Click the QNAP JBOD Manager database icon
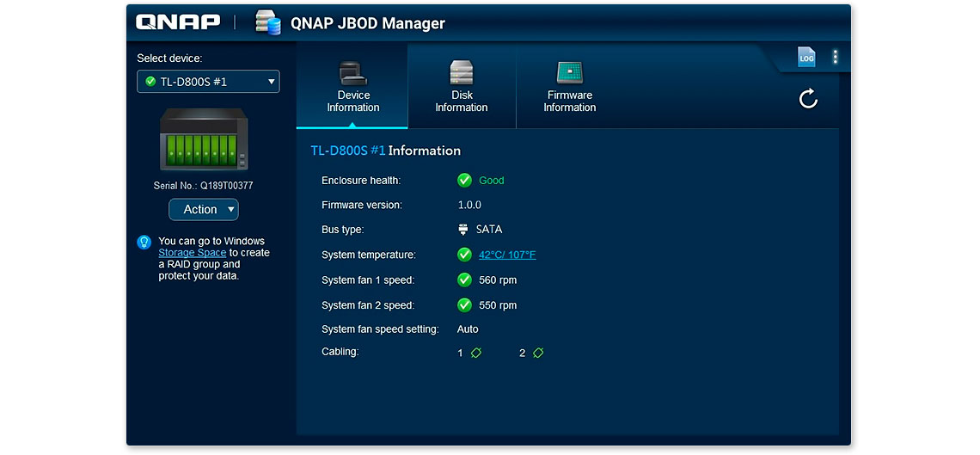Image resolution: width=980 pixels, height=455 pixels. (268, 23)
